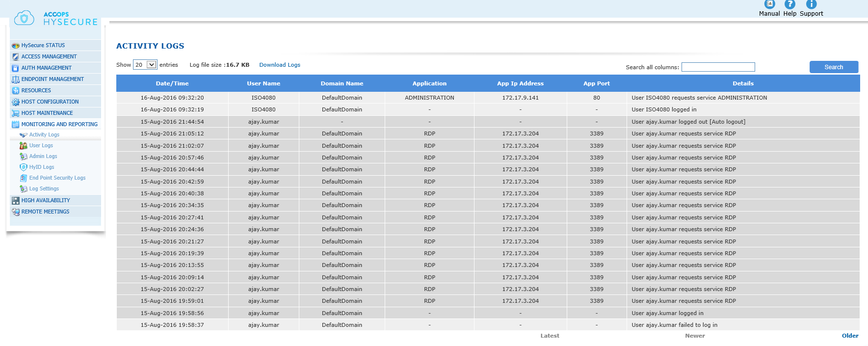Click the 172.17.9.141 IP address cell
This screenshot has height=346, width=868.
point(520,98)
